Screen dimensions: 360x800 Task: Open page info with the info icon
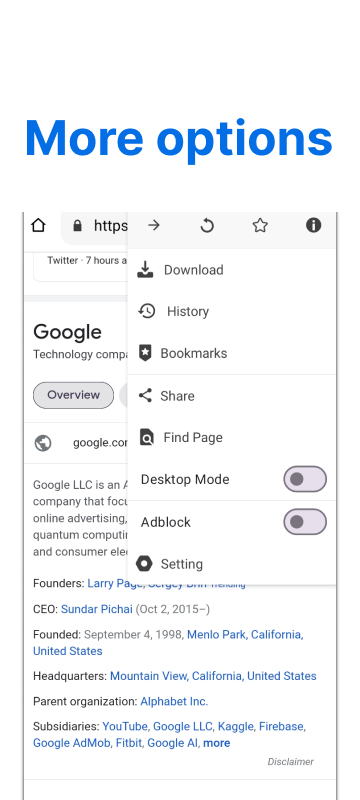[x=313, y=225]
